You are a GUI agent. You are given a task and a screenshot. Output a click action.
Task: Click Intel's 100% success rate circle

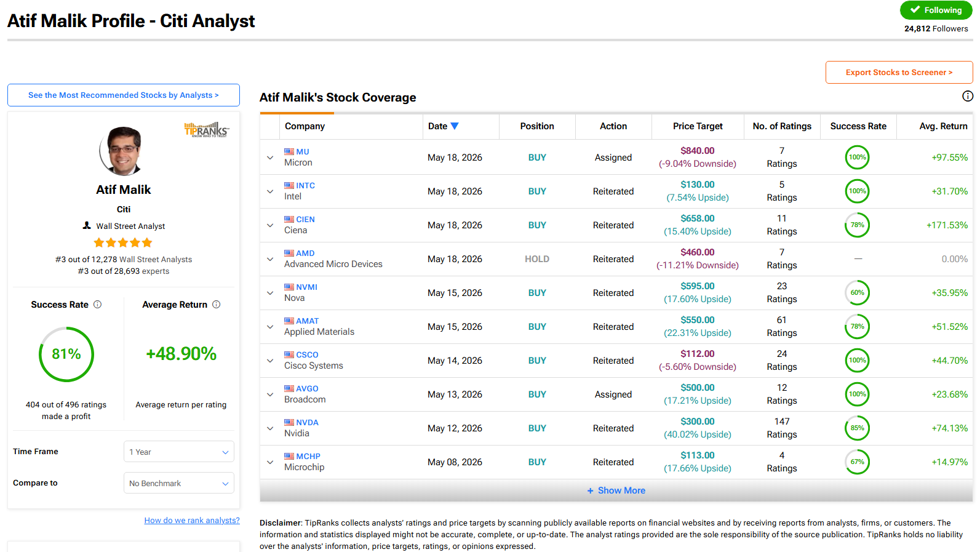click(x=857, y=191)
